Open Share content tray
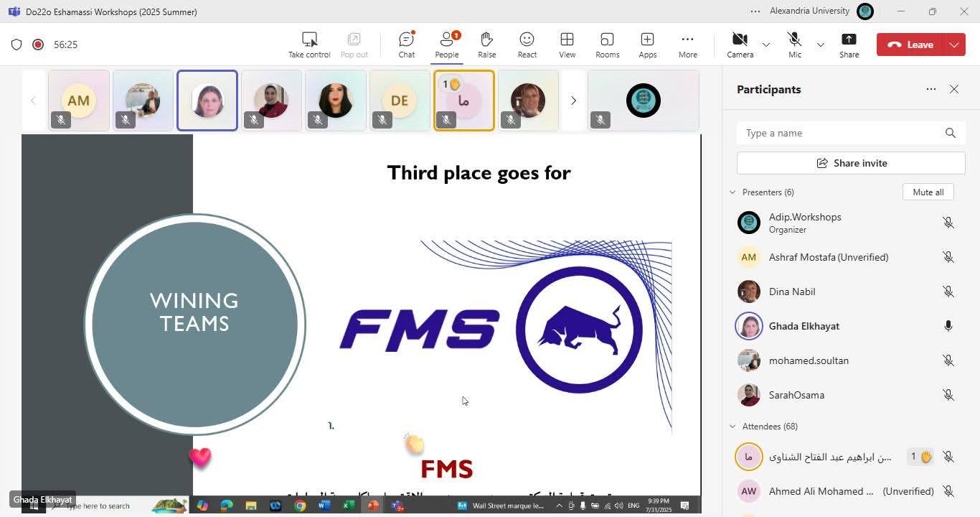Screen dimensions: 980x517 pos(849,45)
